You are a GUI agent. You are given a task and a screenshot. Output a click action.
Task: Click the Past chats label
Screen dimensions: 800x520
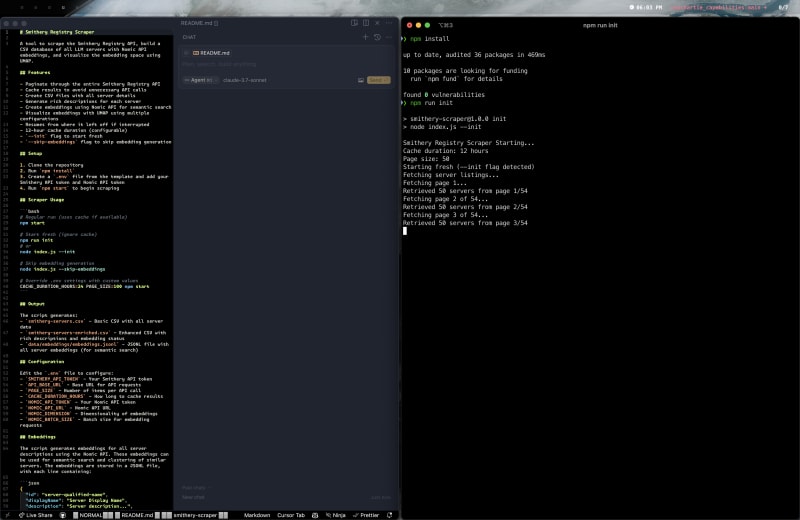tap(194, 488)
